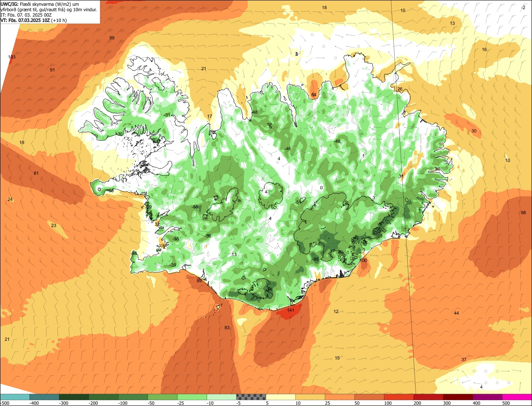The height and width of the screenshot is (406, 532).
Task: Click the '98' value at the east edge
Action: 523,213
